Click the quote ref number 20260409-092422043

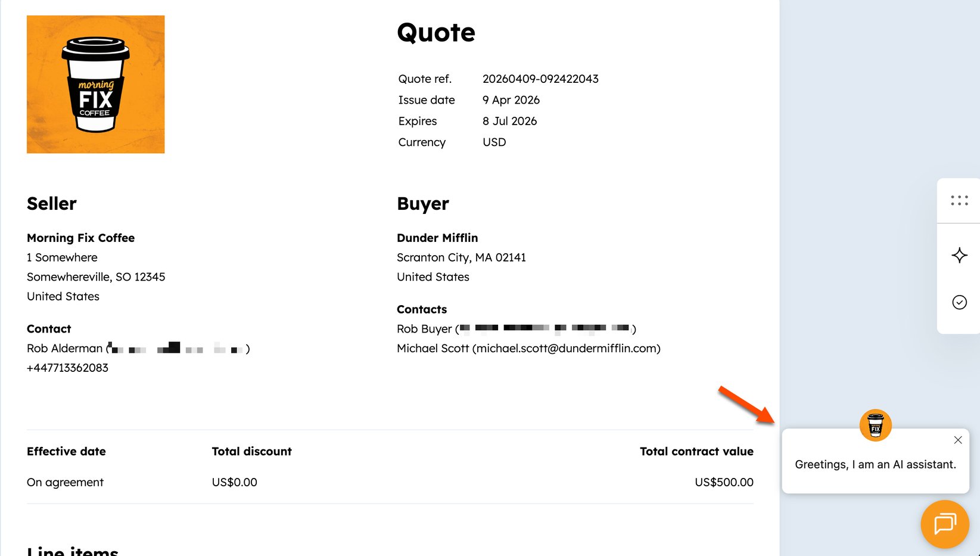coord(540,79)
